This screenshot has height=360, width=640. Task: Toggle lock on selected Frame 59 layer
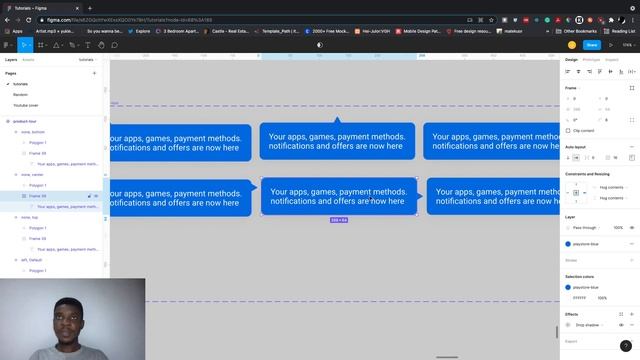pos(89,196)
